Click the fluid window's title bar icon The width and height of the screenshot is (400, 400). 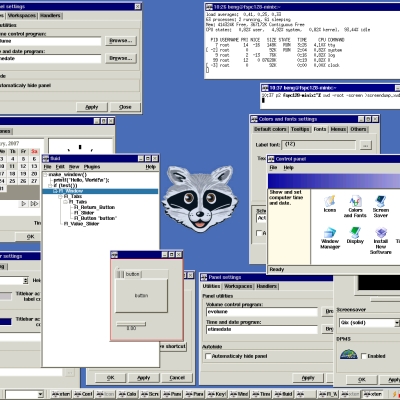click(x=46, y=159)
